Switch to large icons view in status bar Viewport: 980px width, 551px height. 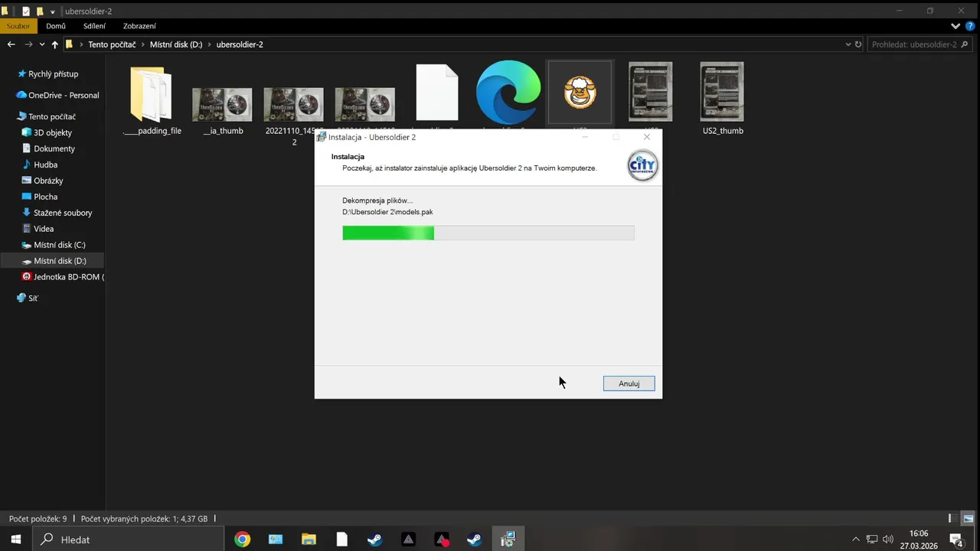click(969, 518)
